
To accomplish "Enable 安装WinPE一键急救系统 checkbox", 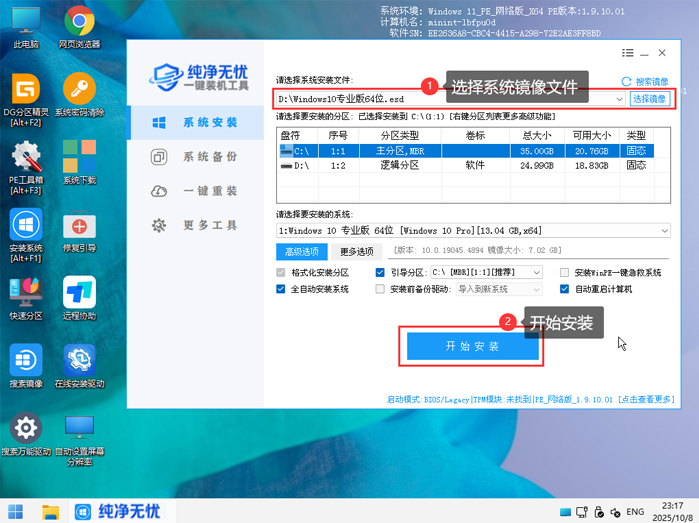I will coord(565,272).
